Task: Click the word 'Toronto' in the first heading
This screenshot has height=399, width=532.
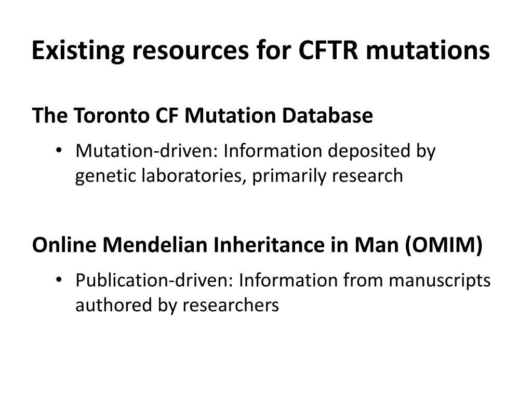Action: tap(112, 115)
